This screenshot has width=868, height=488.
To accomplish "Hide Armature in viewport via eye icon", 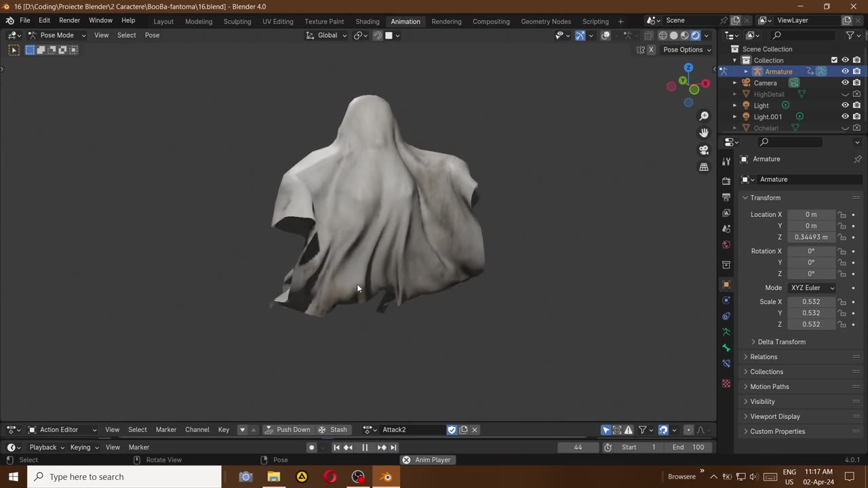I will tap(846, 71).
